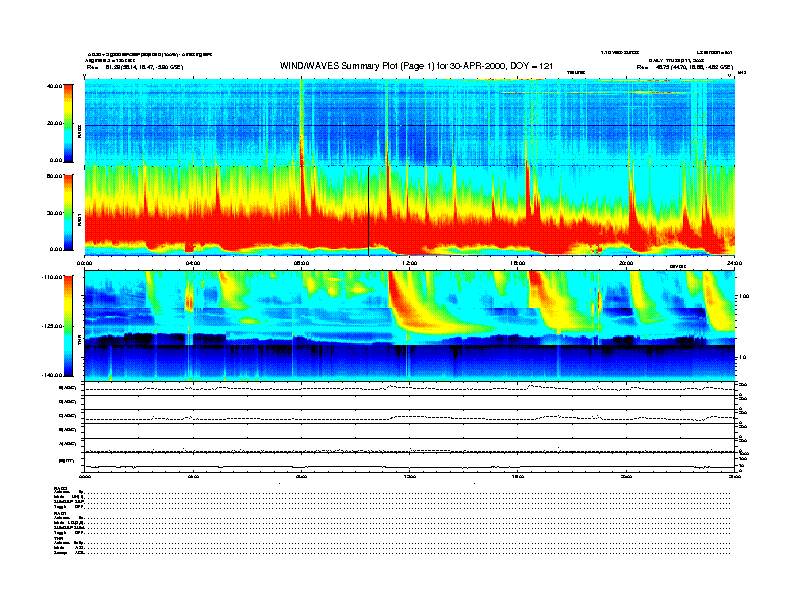Click the top-left Rs position coordinates text
The image size is (792, 612).
pos(135,67)
